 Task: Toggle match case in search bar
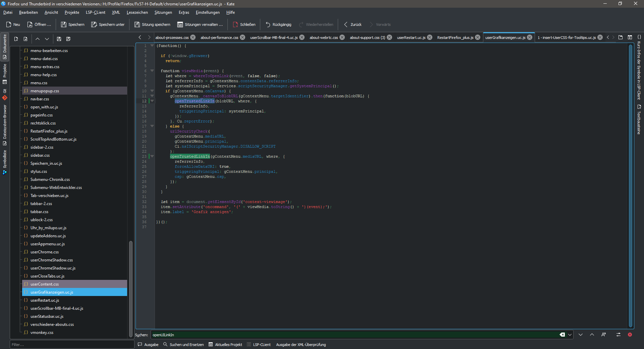604,335
